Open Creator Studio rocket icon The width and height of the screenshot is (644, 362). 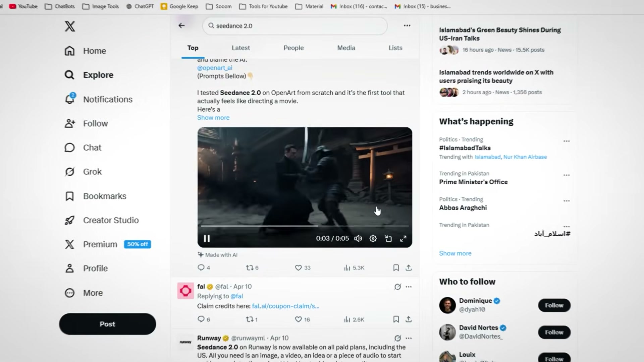pyautogui.click(x=69, y=220)
